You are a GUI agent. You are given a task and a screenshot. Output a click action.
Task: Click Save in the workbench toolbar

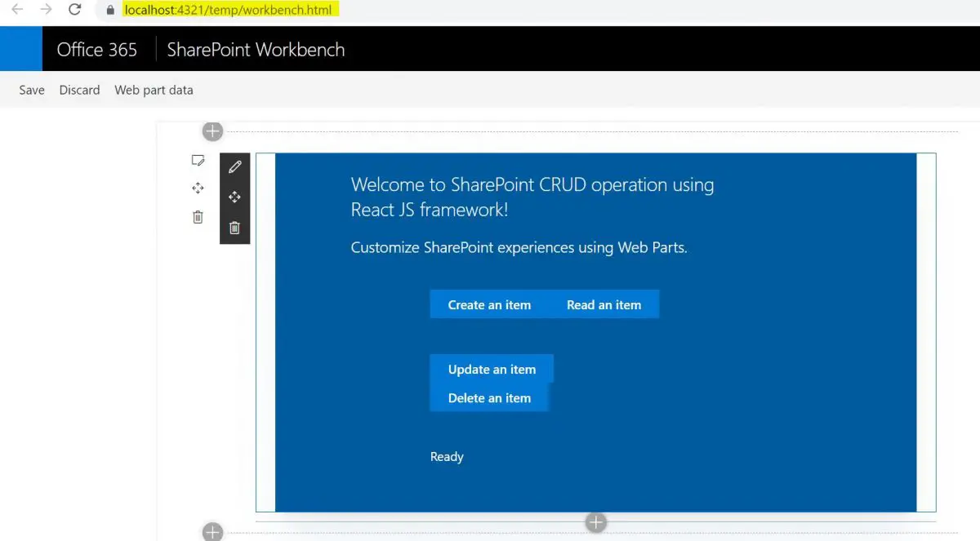tap(31, 90)
